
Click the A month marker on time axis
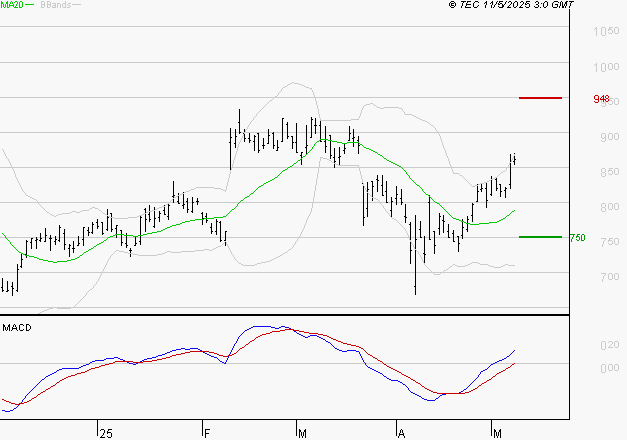(x=401, y=434)
